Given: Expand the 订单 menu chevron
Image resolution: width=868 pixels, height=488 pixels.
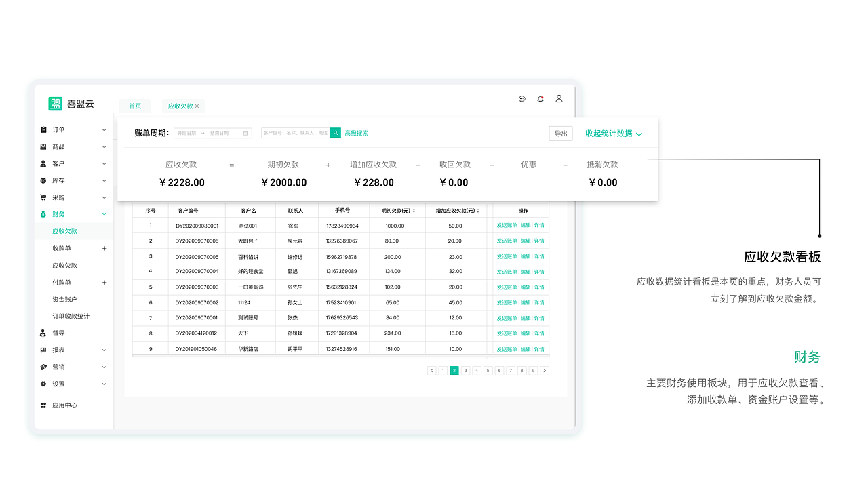Looking at the screenshot, I should point(104,129).
